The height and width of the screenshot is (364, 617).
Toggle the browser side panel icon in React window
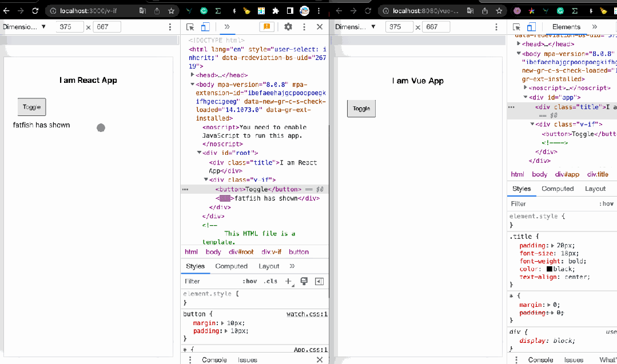(x=290, y=11)
